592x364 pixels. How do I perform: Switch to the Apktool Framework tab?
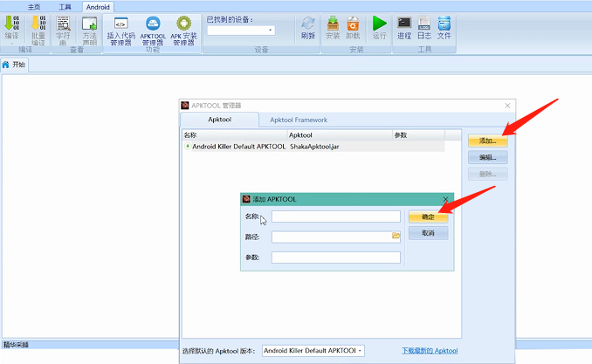(x=299, y=120)
